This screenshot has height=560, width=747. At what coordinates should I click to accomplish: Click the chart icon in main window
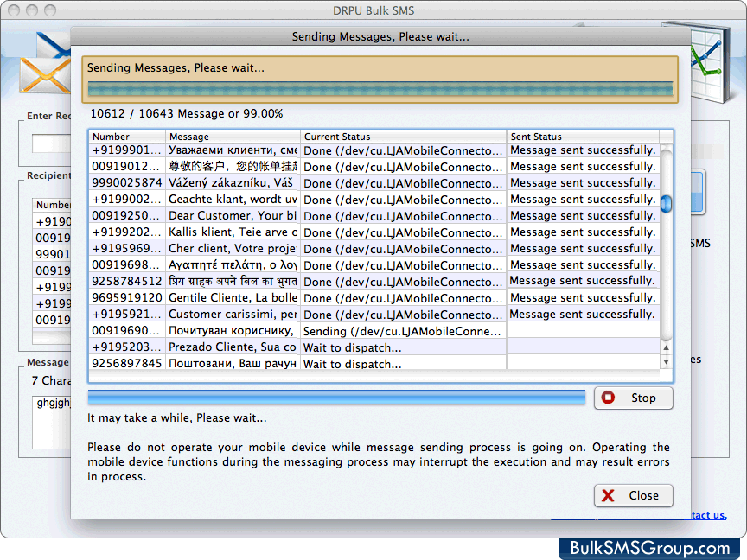pyautogui.click(x=712, y=62)
